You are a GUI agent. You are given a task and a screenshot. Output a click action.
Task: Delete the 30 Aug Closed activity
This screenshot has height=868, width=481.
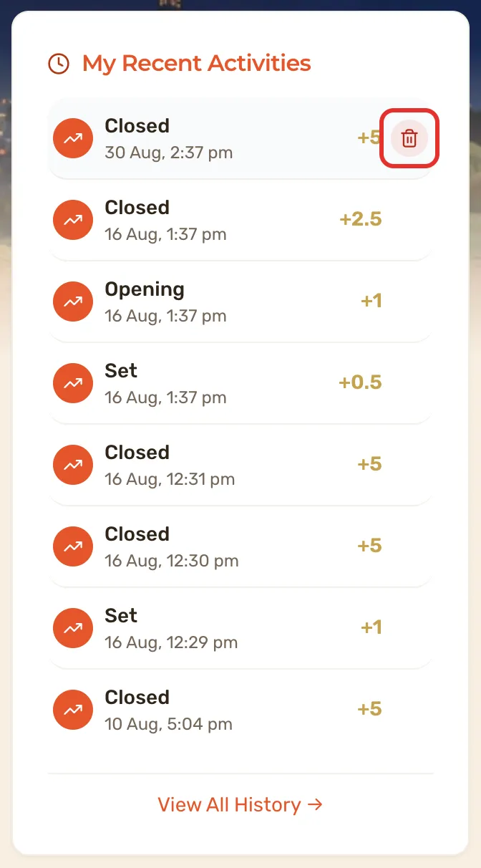coord(409,138)
